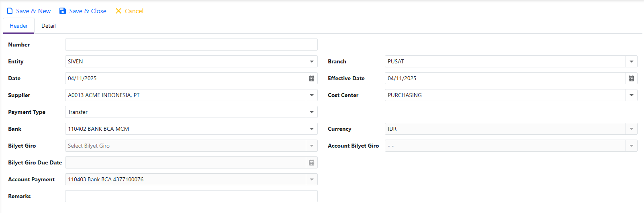Expand the Account Payment dropdown arrow
644x213 pixels.
[x=311, y=179]
